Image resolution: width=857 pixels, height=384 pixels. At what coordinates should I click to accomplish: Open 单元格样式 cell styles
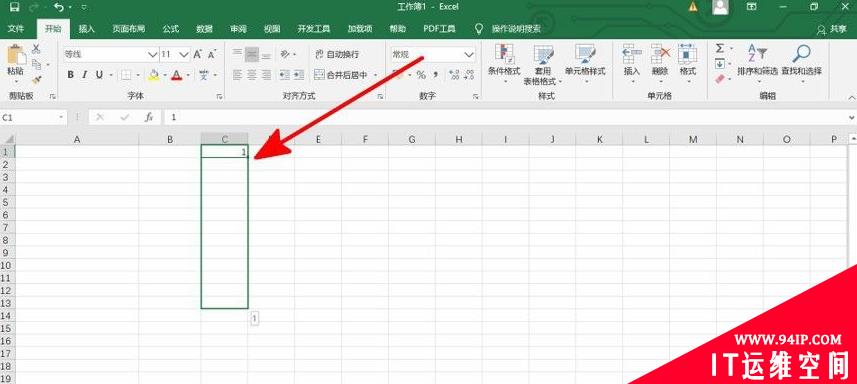point(585,64)
